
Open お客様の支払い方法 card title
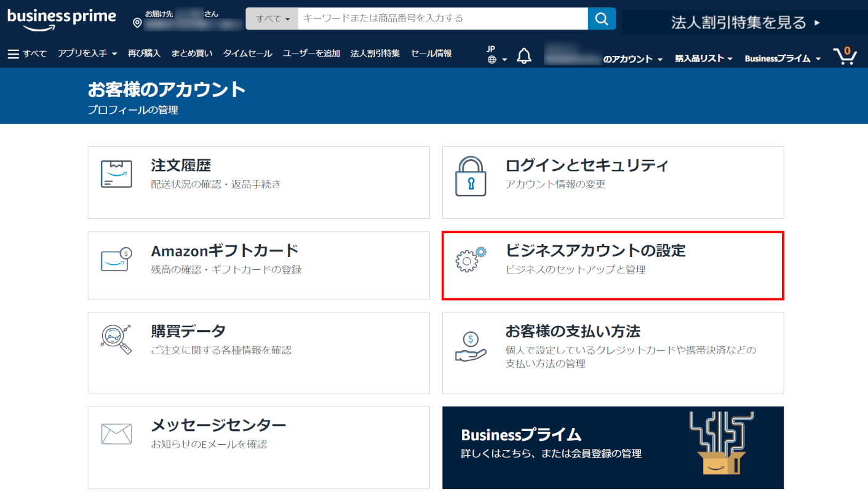click(573, 331)
